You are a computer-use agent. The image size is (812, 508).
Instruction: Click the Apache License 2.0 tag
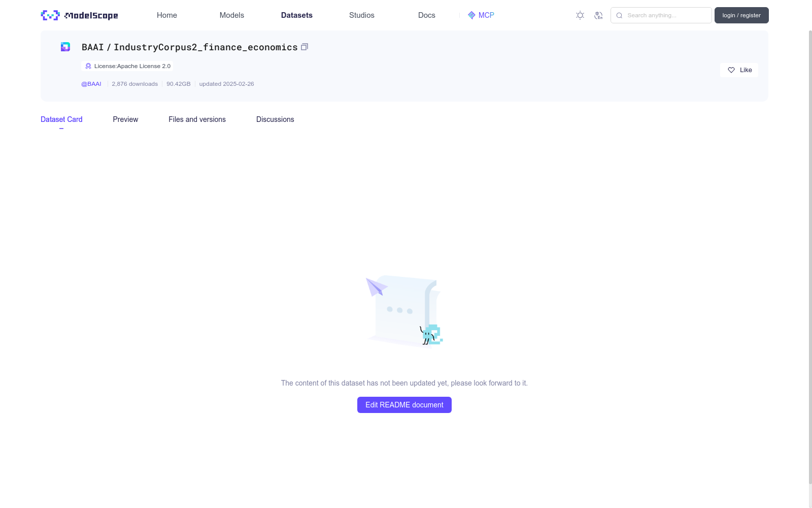click(127, 66)
